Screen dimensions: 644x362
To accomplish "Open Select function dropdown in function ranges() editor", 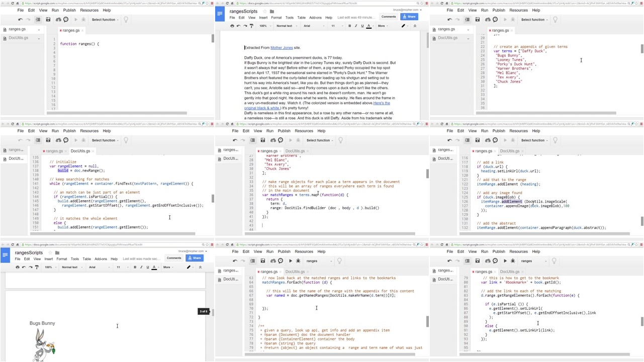I will click(x=105, y=20).
